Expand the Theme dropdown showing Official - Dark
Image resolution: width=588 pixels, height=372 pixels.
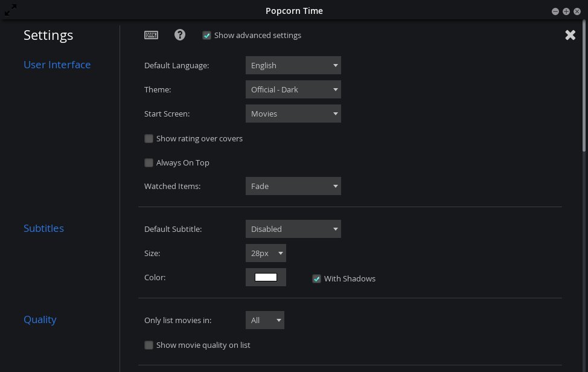[293, 89]
